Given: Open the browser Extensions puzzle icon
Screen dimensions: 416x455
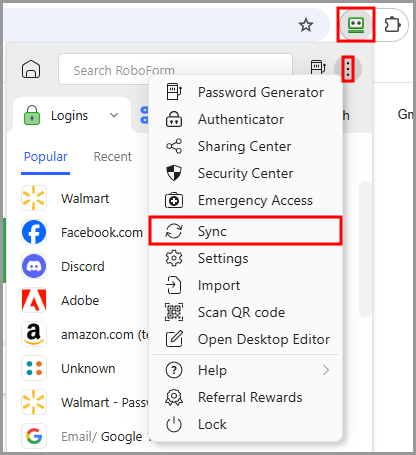Looking at the screenshot, I should (392, 25).
